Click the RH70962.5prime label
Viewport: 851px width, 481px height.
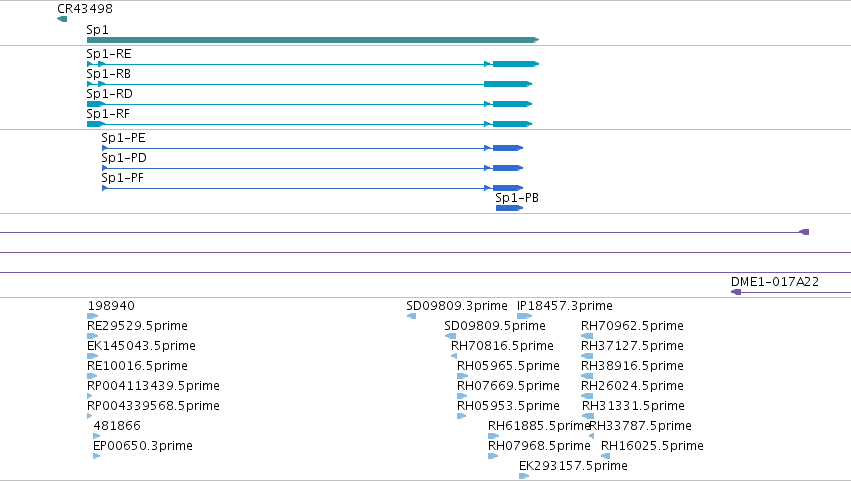(x=632, y=326)
